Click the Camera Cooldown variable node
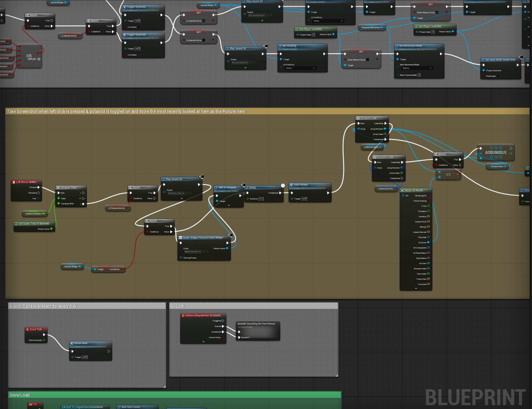The height and width of the screenshot is (409, 532). pos(33,214)
